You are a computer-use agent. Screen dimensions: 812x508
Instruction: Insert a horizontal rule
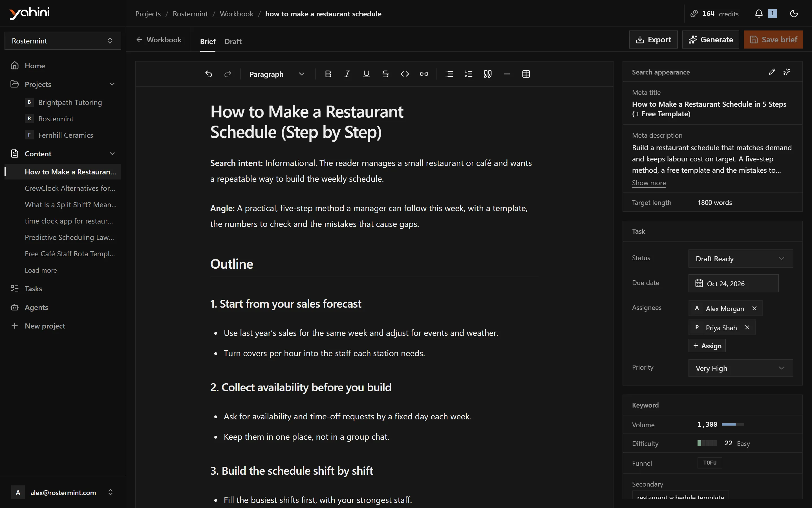click(x=507, y=74)
